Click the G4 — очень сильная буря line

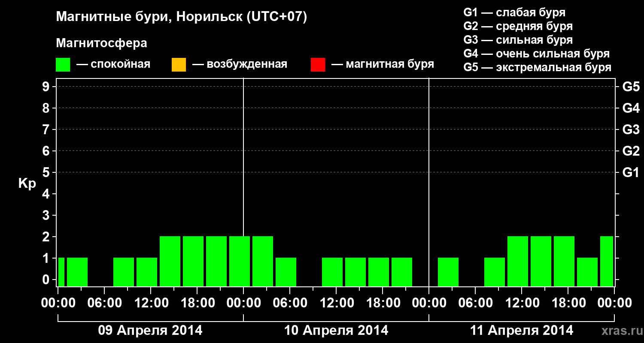point(536,54)
